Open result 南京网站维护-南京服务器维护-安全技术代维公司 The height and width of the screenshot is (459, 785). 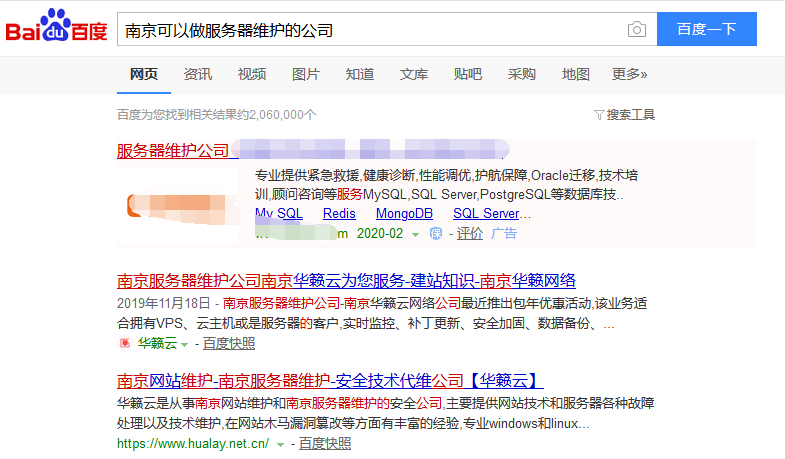click(330, 381)
